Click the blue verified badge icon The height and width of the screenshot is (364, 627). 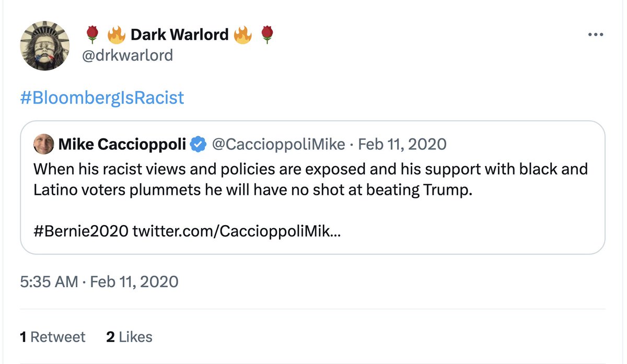coord(198,144)
